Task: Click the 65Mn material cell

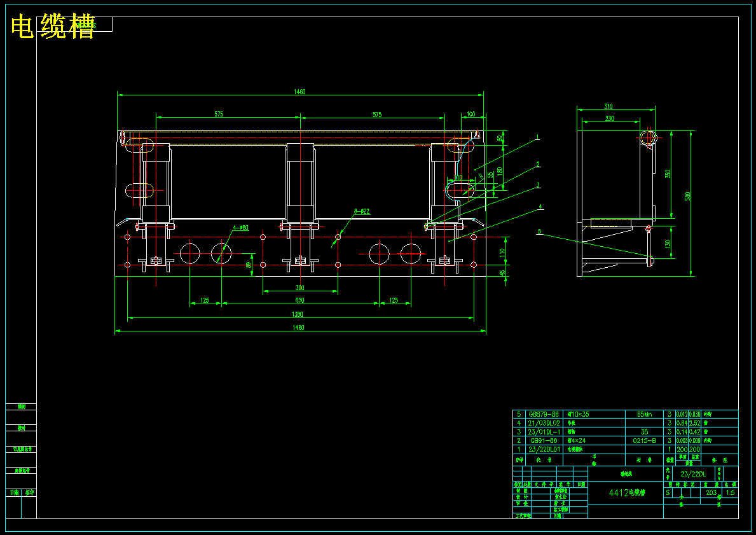Action: [x=644, y=414]
